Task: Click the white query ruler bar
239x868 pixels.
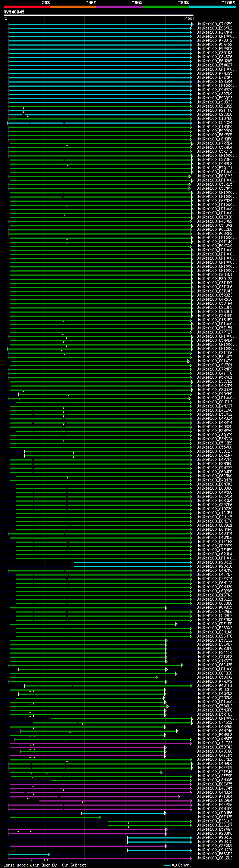Action: pos(99,15)
